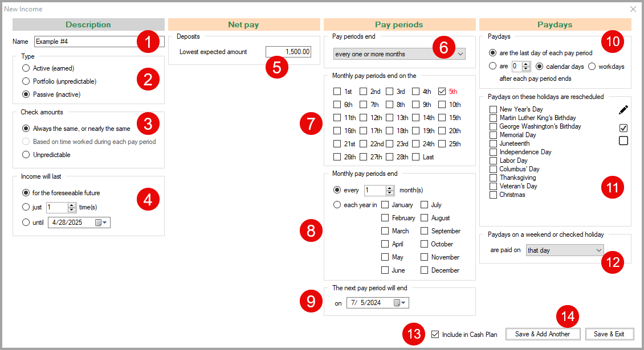
Task: Check Veteran's Day holiday
Action: click(x=494, y=186)
